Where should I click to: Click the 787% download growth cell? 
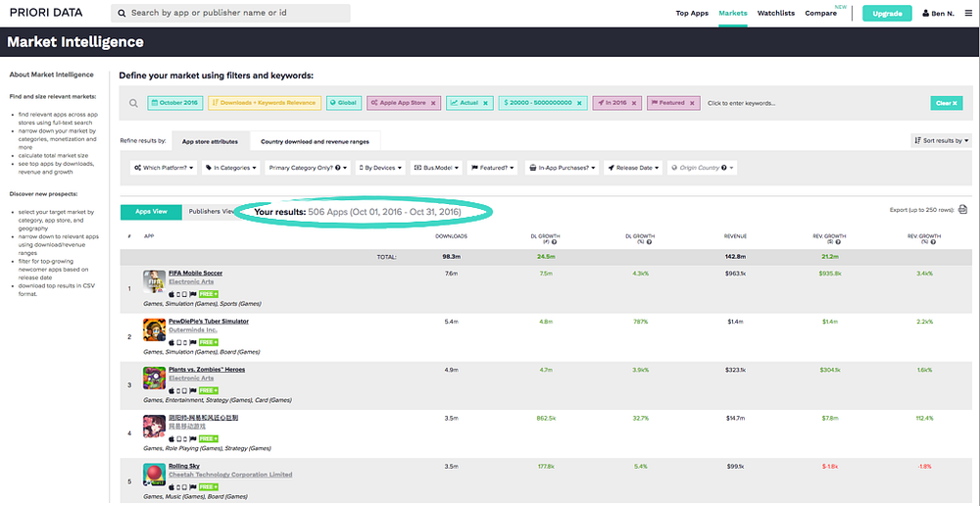pos(641,322)
